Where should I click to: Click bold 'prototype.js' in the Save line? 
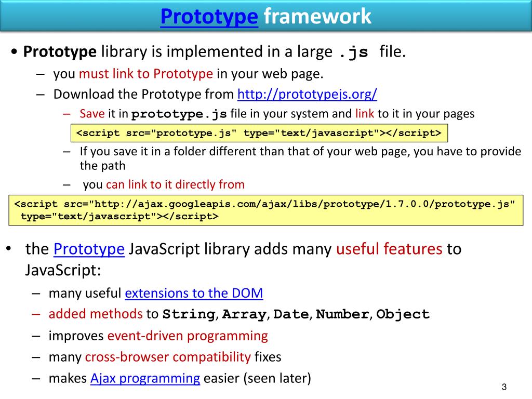pos(179,114)
